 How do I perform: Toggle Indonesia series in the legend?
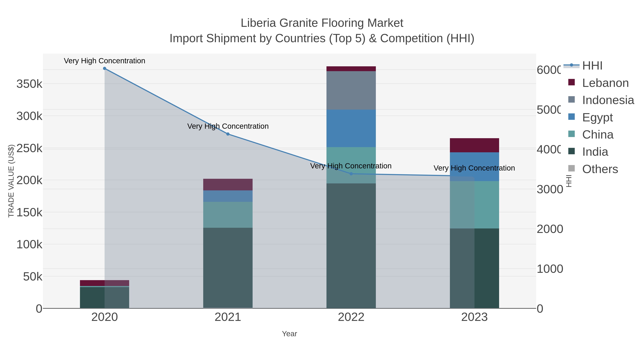click(601, 100)
